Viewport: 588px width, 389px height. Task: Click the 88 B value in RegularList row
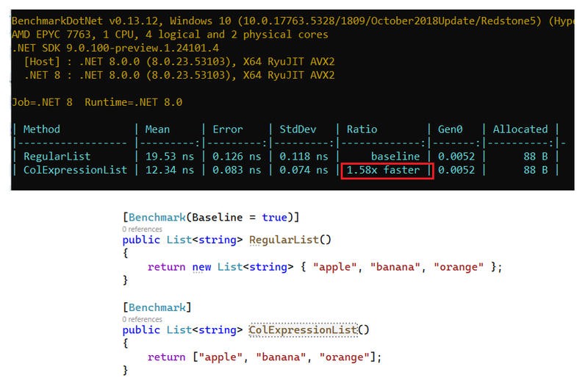536,157
